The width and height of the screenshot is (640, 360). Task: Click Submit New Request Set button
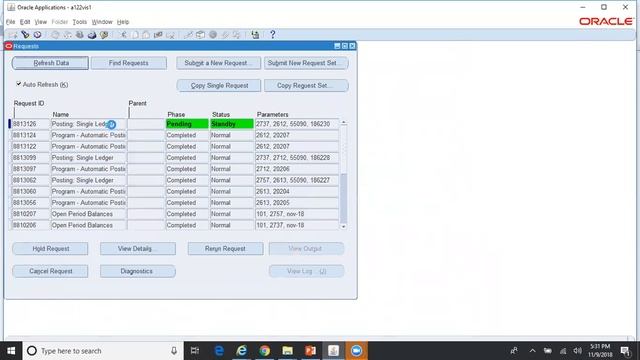306,63
